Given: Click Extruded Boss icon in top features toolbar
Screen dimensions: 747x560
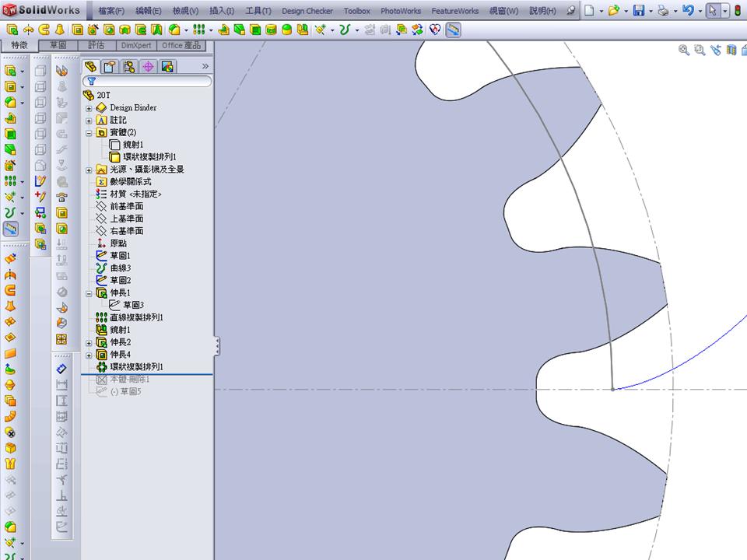Looking at the screenshot, I should tap(12, 30).
